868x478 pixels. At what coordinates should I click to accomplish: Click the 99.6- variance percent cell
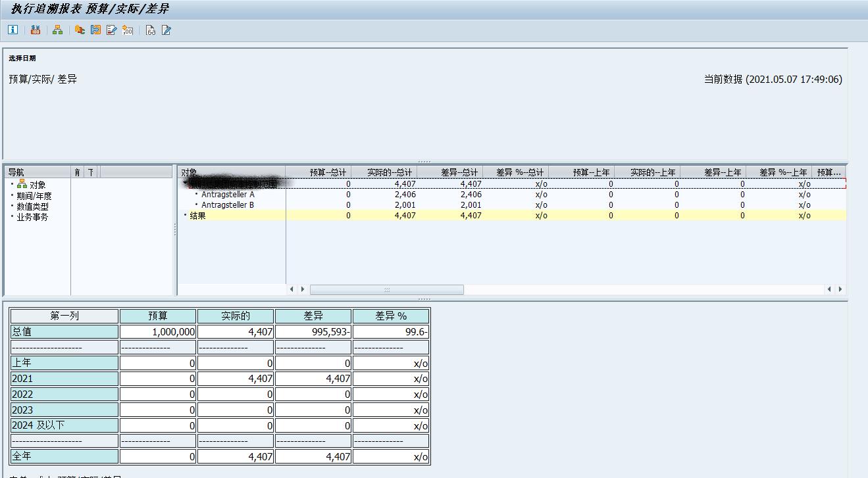tap(391, 332)
